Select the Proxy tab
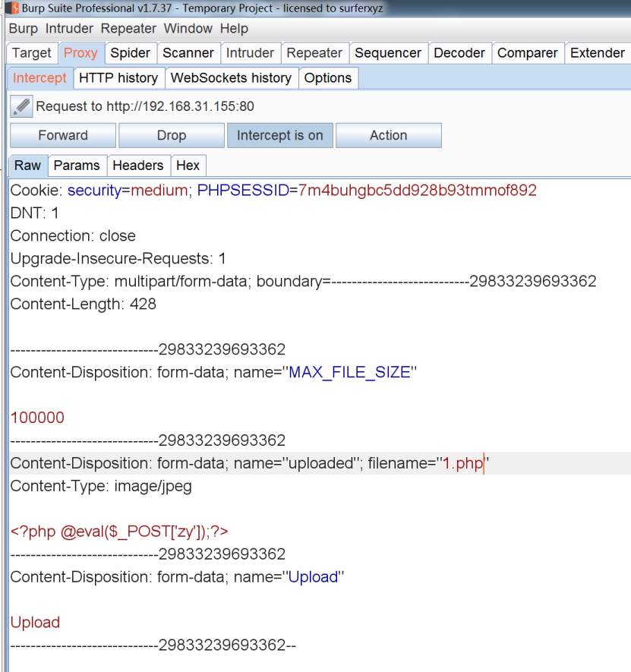 point(80,53)
